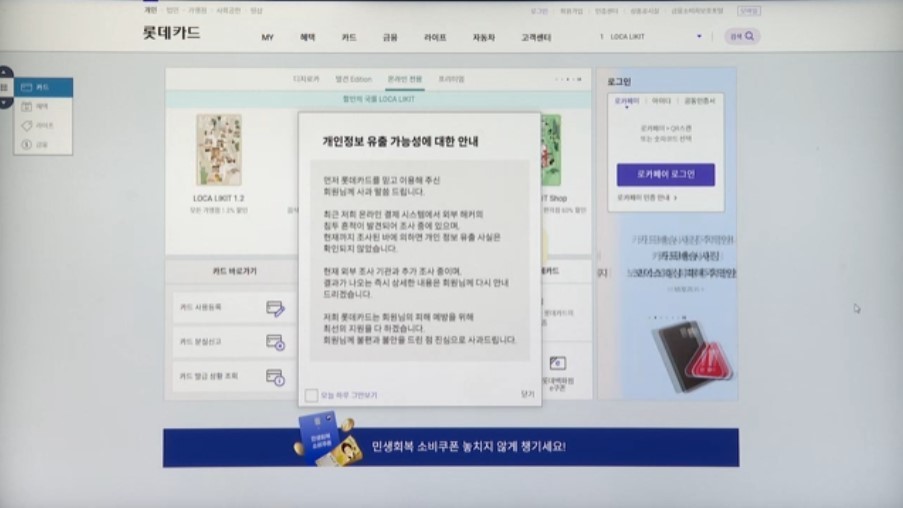
Task: Select the 금융 icon in the left floating menu
Action: [28, 145]
